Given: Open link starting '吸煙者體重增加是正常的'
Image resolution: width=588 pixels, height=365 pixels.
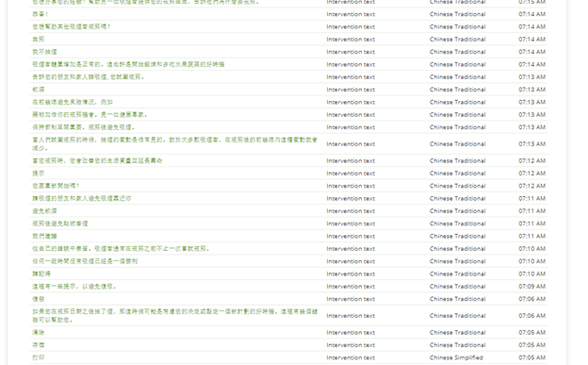Looking at the screenshot, I should coord(128,64).
